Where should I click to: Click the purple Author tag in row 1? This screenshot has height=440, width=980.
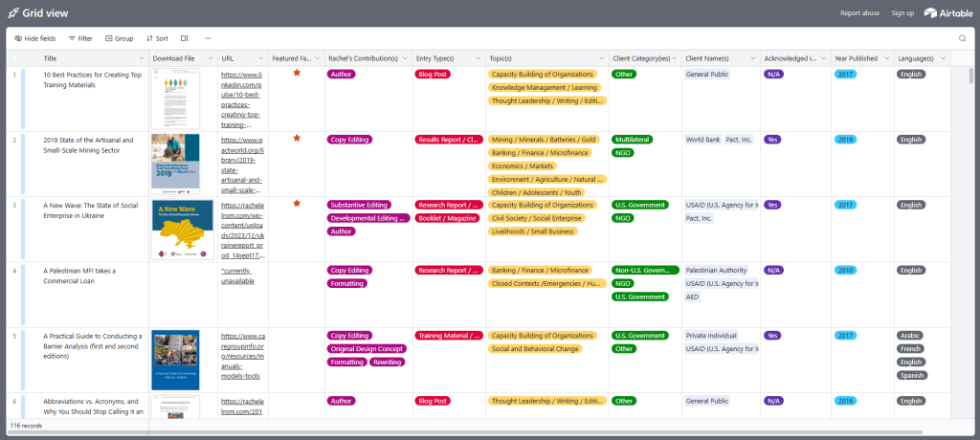342,74
